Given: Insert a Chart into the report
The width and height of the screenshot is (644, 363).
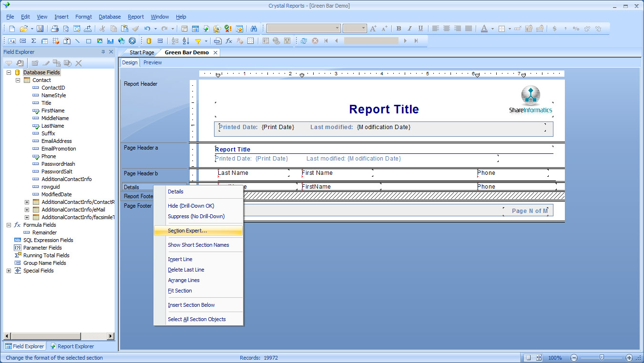Looking at the screenshot, I should pos(110,40).
